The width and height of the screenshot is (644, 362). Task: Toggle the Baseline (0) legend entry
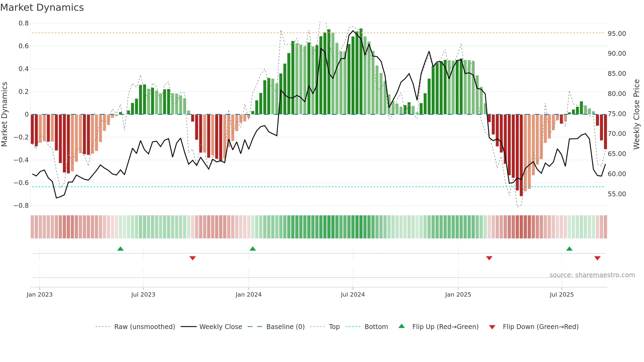point(276,327)
